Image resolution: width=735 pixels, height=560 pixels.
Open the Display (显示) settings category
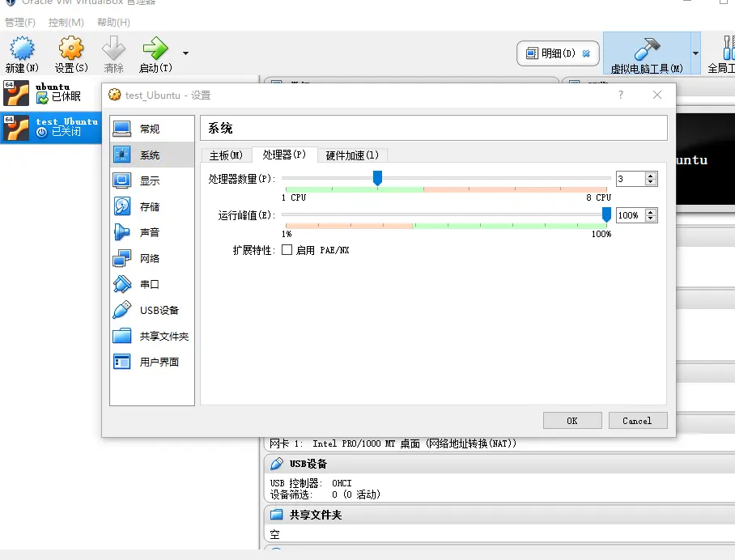[152, 180]
